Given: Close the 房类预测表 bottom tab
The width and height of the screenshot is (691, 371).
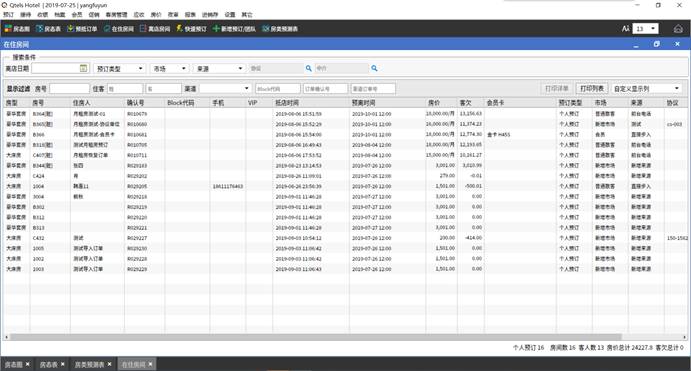Looking at the screenshot, I should pos(109,364).
